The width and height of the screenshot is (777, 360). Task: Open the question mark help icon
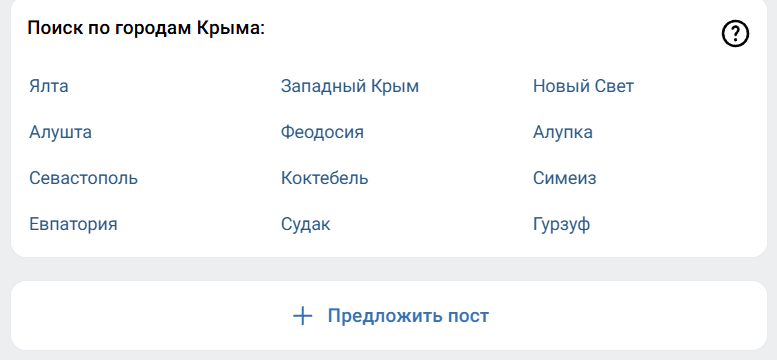point(735,34)
